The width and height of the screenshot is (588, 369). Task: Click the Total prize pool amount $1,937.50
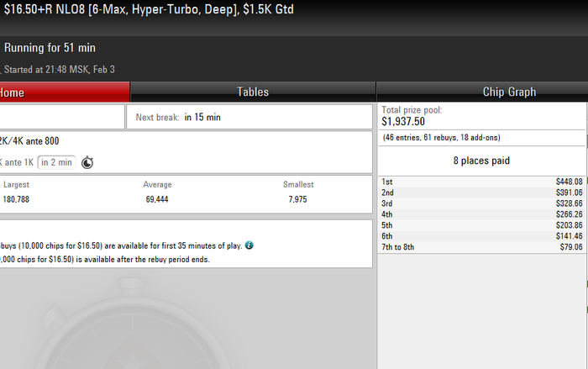coord(403,122)
